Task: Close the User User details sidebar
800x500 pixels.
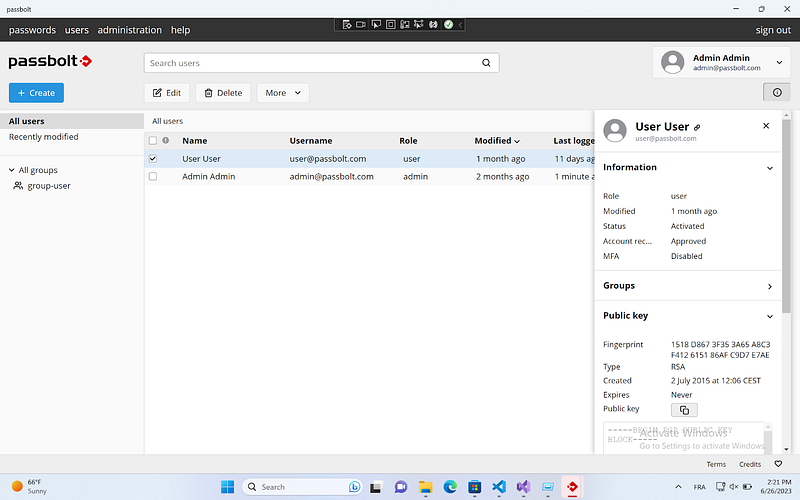Action: pos(766,126)
